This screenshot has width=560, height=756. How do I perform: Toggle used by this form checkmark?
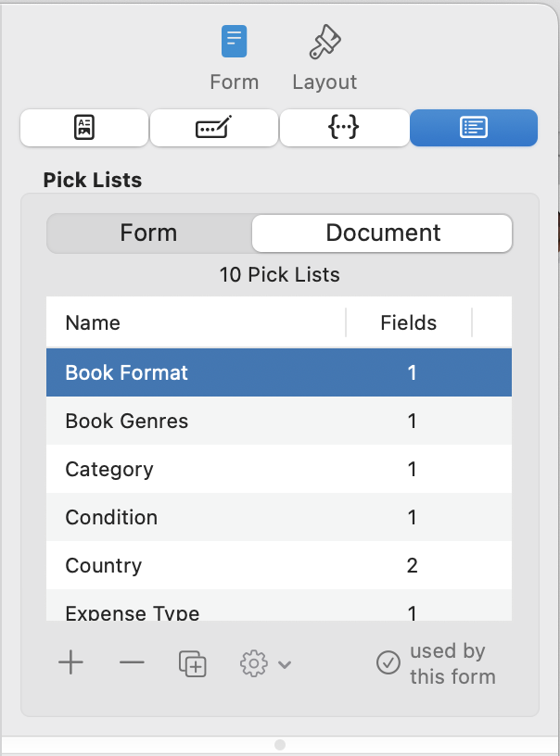(388, 663)
